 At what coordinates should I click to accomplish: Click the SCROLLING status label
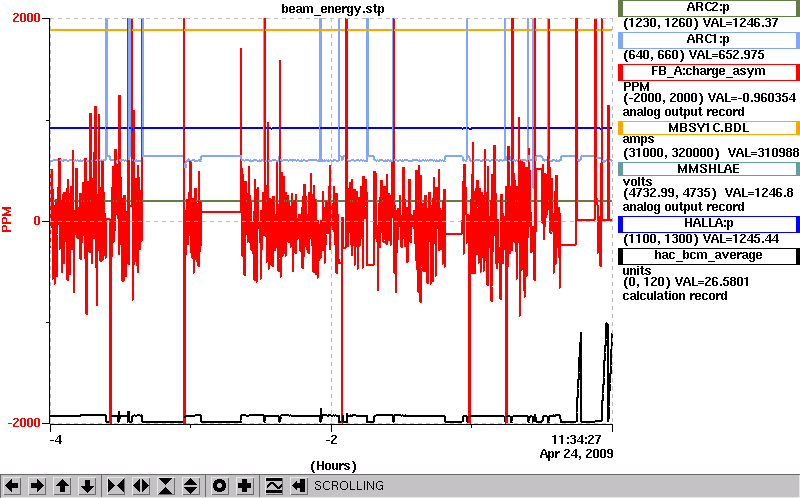click(x=348, y=486)
